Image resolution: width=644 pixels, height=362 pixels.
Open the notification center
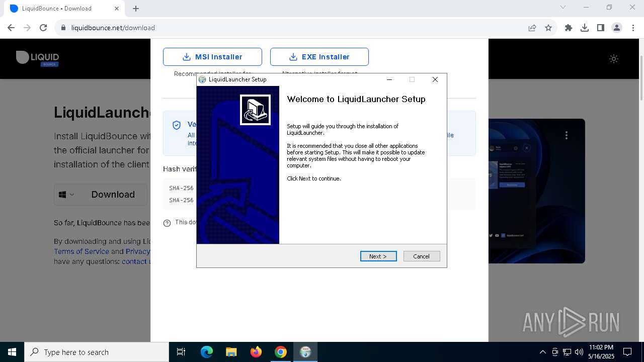coord(627,352)
